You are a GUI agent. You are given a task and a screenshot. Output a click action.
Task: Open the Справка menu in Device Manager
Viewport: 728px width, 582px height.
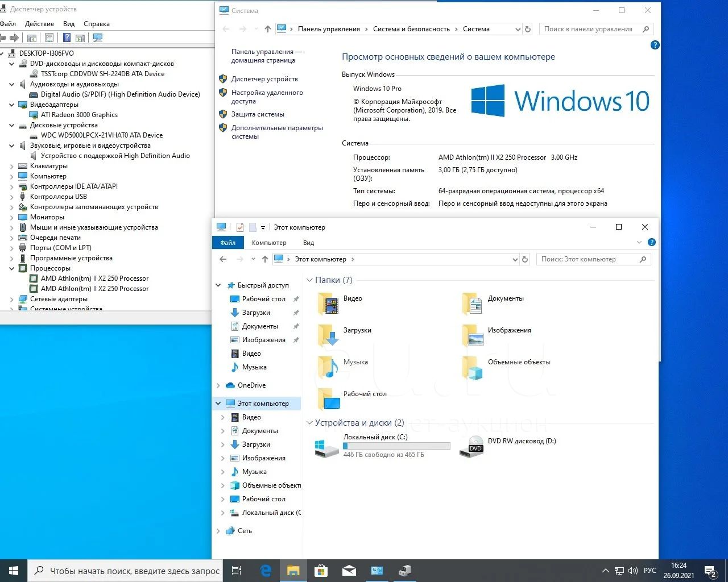click(x=97, y=24)
